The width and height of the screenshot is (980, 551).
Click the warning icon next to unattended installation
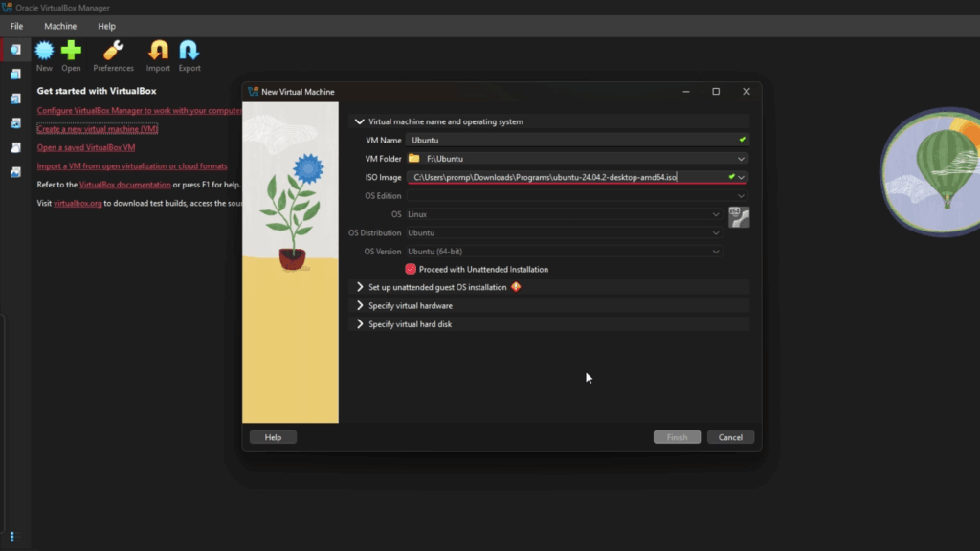[515, 286]
